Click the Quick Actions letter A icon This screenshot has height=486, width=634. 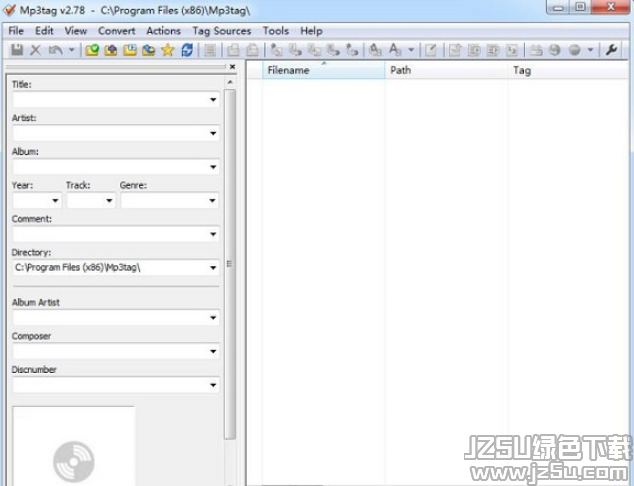point(395,50)
